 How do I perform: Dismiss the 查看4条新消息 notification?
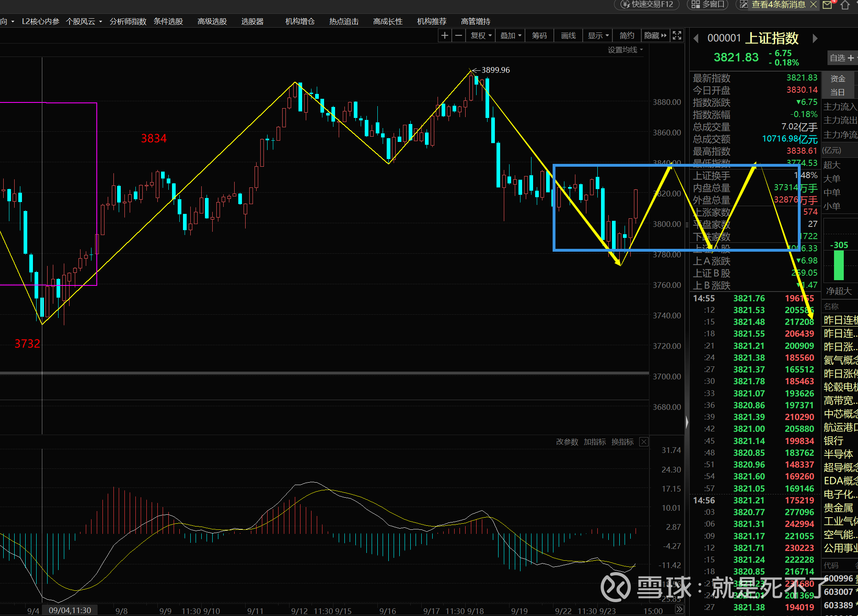click(813, 4)
